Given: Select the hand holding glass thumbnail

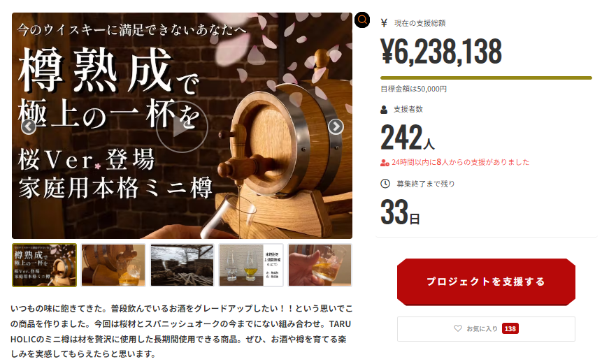Looking at the screenshot, I should [320, 265].
